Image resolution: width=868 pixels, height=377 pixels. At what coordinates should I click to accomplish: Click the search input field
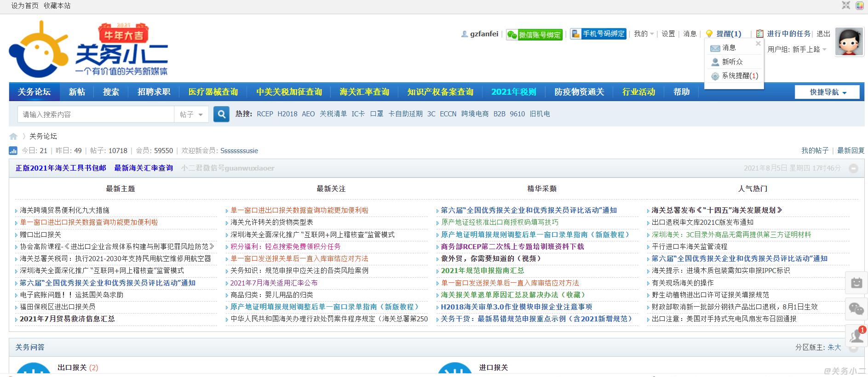tap(96, 114)
